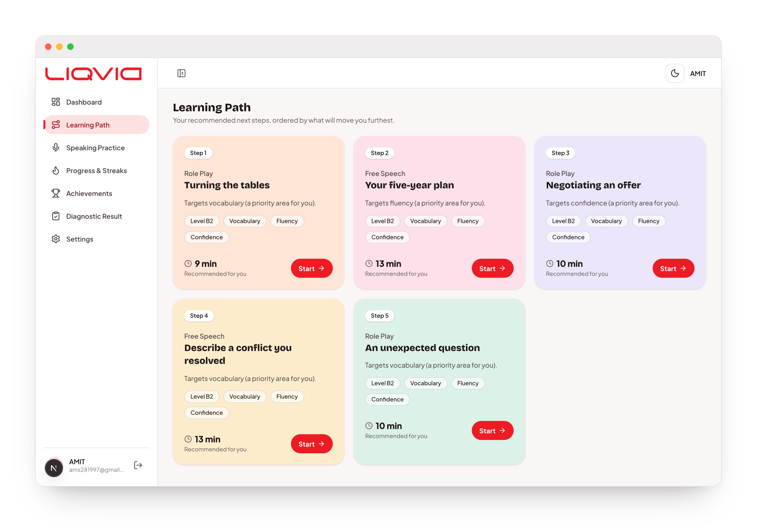Click Describe a conflict you resolved title
Screen dimensions: 757x532
238,354
